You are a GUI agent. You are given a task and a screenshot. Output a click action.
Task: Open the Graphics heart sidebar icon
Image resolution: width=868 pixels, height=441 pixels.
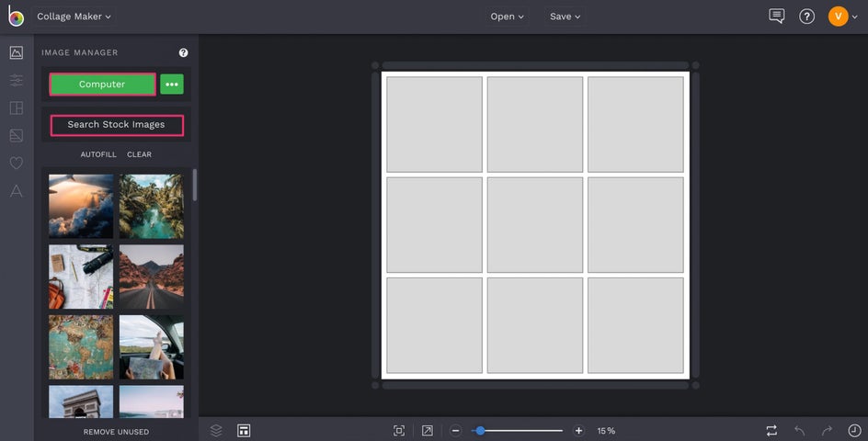(17, 163)
